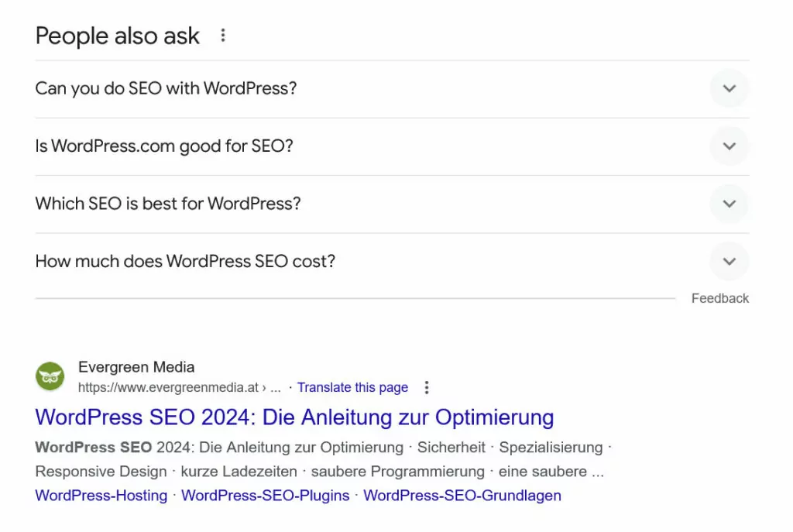Click the question "Can you do SEO with WordPress?"
The image size is (793, 532).
(x=166, y=88)
